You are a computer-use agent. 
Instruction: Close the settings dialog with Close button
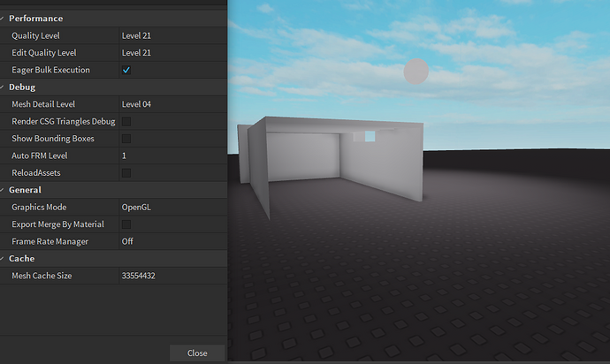click(x=197, y=353)
